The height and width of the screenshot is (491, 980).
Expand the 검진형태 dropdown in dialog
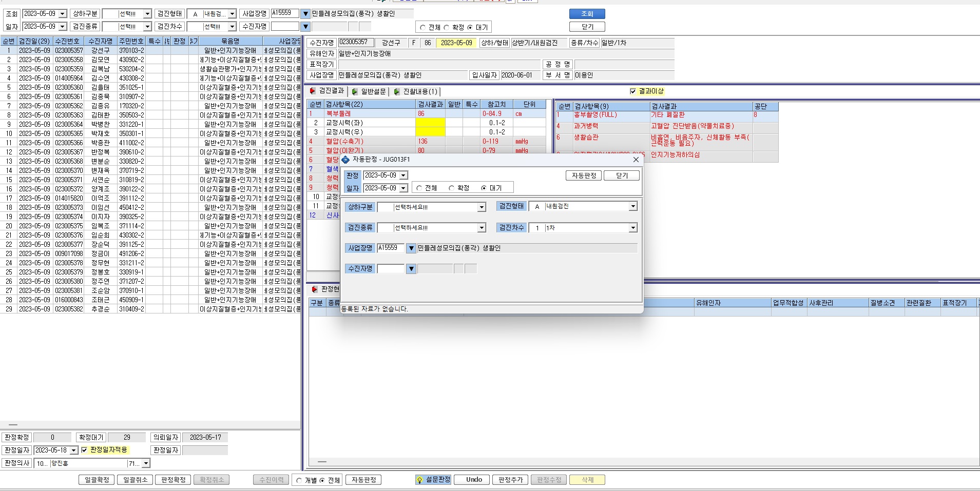tap(632, 206)
